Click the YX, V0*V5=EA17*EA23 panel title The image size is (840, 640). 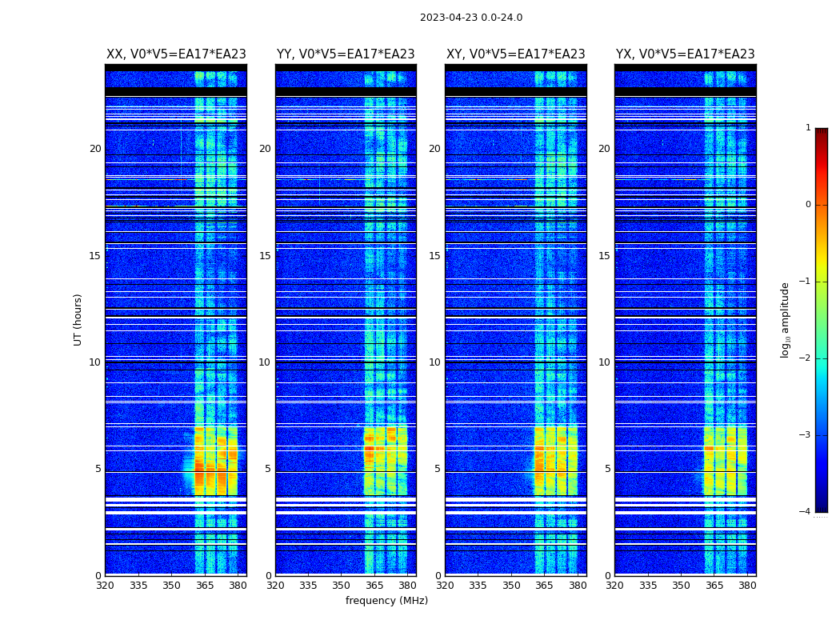click(x=685, y=54)
